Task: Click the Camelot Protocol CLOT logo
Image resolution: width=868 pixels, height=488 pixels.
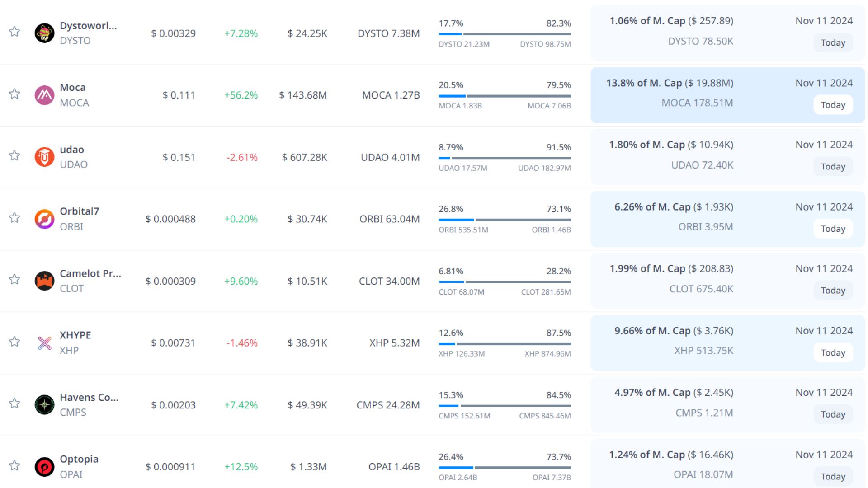Action: [44, 281]
